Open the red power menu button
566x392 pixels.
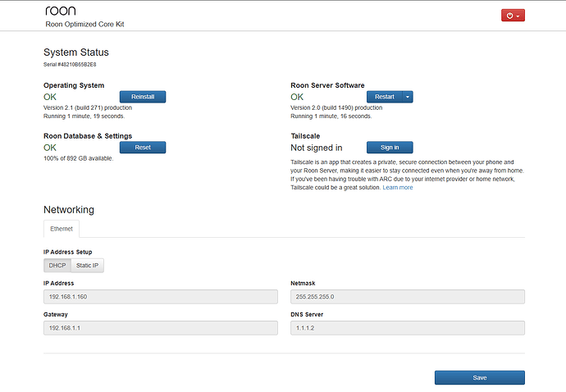pyautogui.click(x=513, y=16)
